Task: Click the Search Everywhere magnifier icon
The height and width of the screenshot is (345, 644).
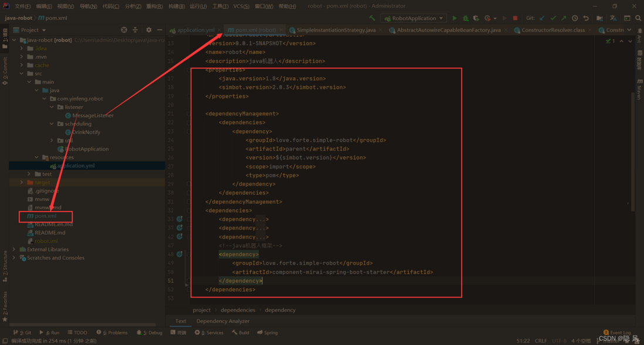Action: [638, 18]
